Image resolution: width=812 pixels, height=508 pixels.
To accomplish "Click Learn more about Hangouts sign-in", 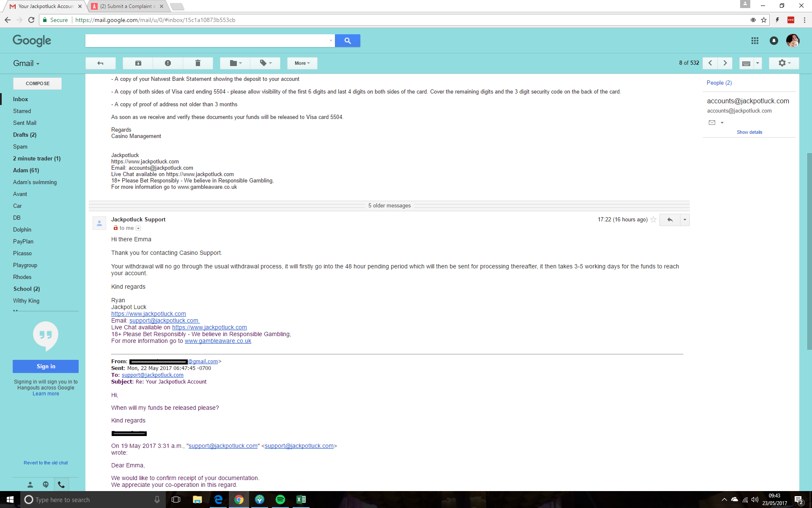I will click(x=46, y=394).
